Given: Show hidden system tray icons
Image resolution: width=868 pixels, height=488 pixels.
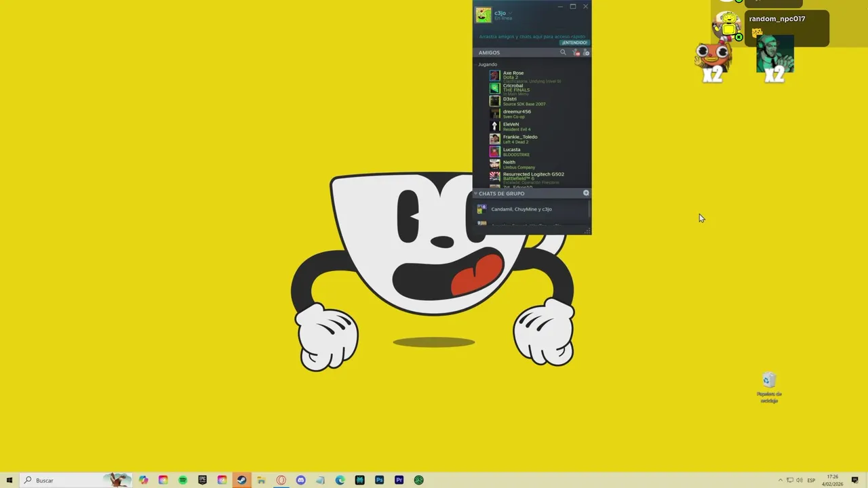Looking at the screenshot, I should (x=780, y=480).
